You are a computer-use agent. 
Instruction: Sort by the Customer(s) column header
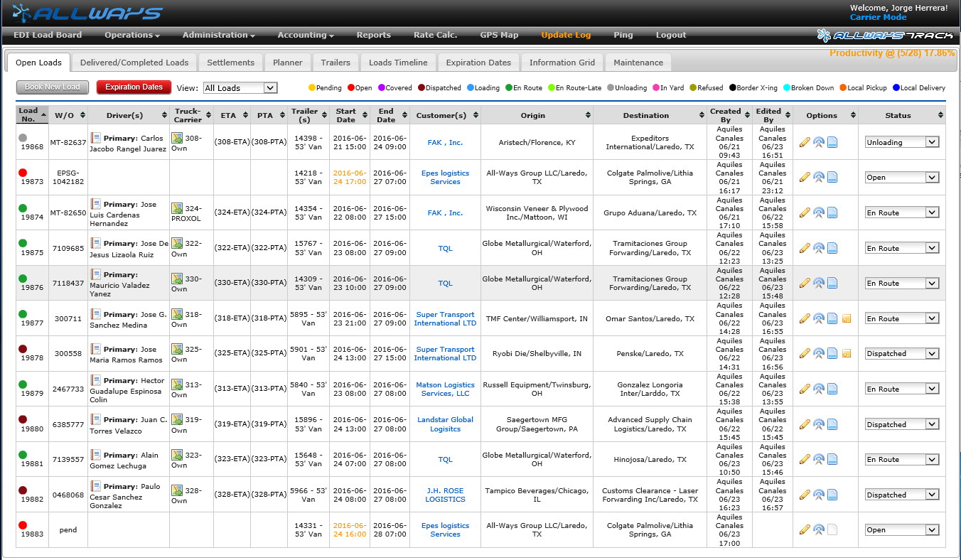[445, 115]
